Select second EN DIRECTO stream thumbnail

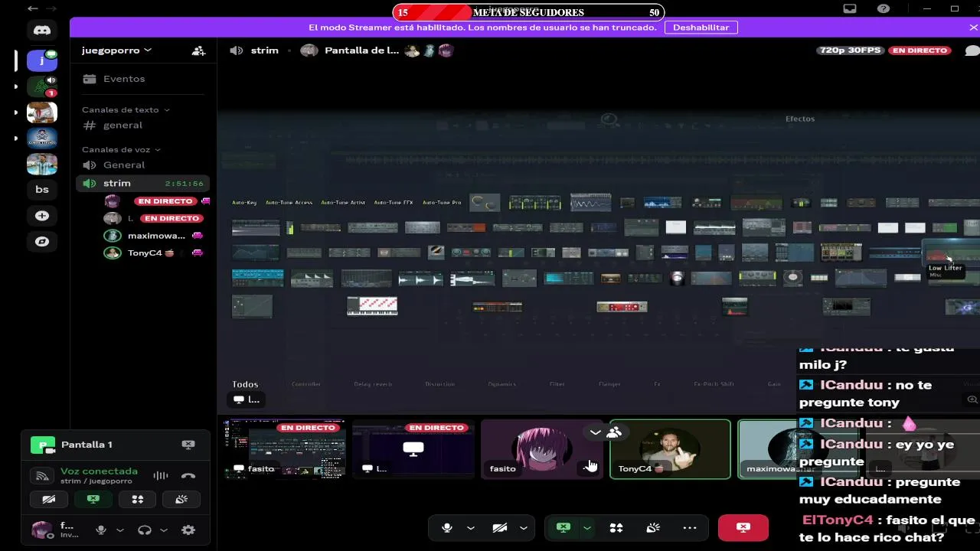point(413,449)
